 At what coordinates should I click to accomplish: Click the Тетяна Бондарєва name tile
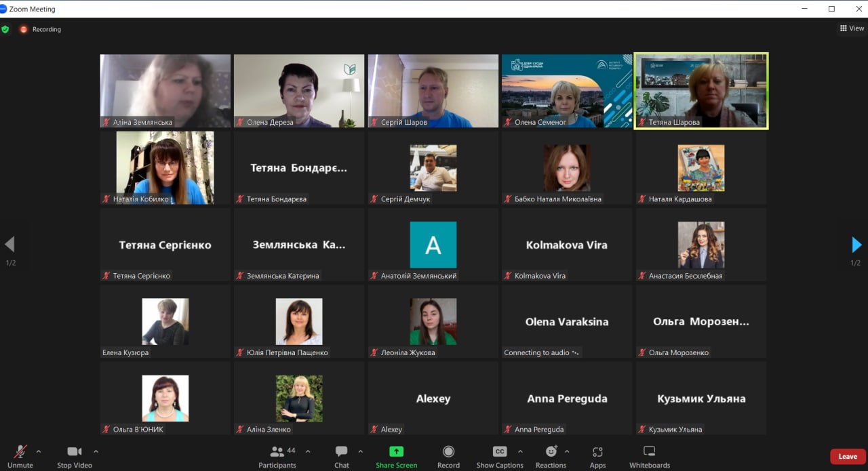tap(299, 167)
